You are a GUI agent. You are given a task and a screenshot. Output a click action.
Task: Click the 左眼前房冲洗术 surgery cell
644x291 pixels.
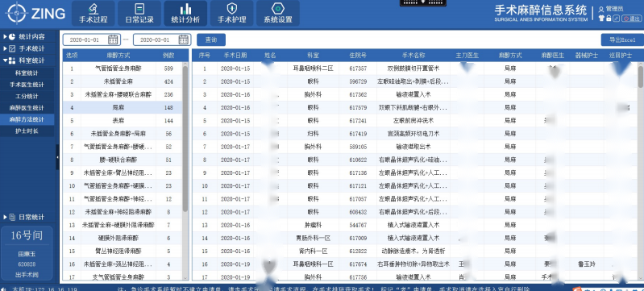[x=413, y=121]
